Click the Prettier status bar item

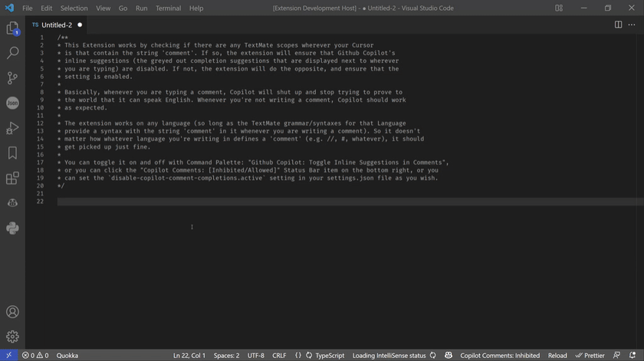(x=590, y=355)
